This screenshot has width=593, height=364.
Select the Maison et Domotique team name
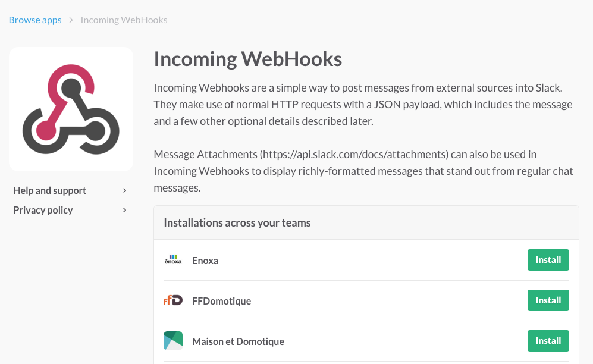pyautogui.click(x=238, y=342)
